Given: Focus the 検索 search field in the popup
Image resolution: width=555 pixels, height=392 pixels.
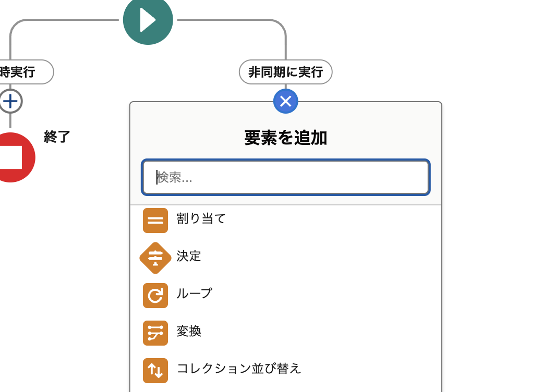Looking at the screenshot, I should click(x=285, y=177).
